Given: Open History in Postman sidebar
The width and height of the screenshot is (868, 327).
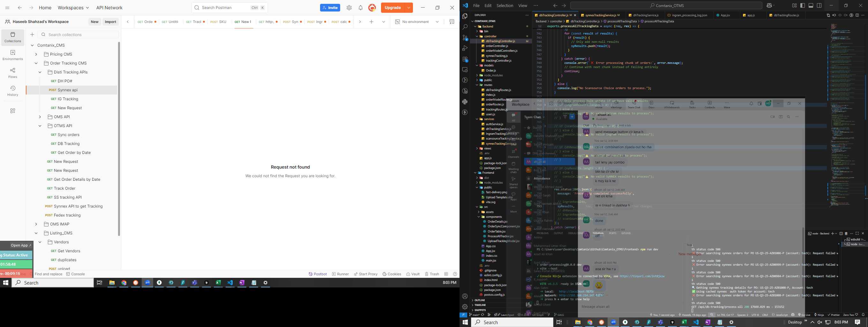Looking at the screenshot, I should click(13, 91).
